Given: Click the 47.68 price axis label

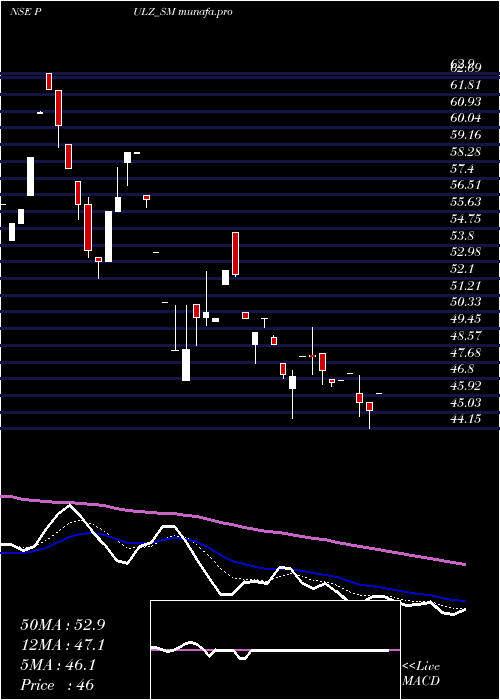Looking at the screenshot, I should (x=466, y=353).
